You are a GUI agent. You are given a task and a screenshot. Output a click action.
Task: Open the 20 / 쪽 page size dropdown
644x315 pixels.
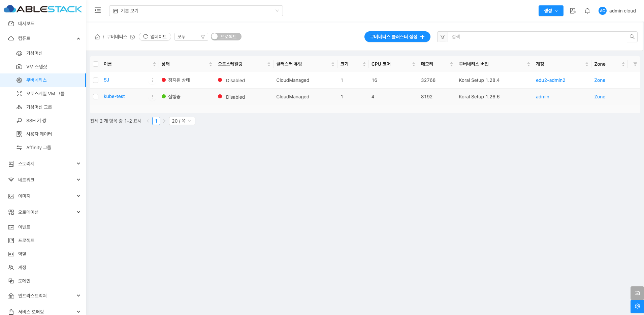point(182,121)
